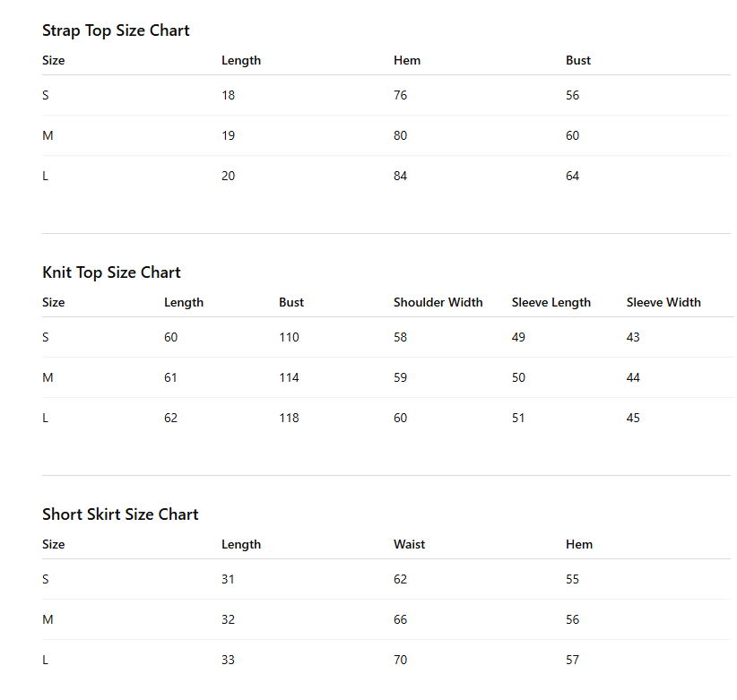Select Knit Top bust value 118
Image resolution: width=737 pixels, height=700 pixels.
289,419
